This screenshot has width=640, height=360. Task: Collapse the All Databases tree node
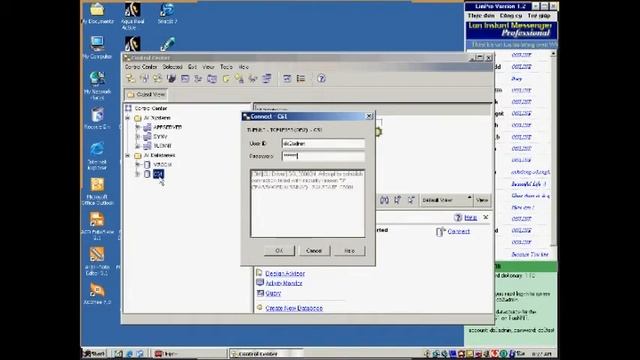(x=128, y=156)
